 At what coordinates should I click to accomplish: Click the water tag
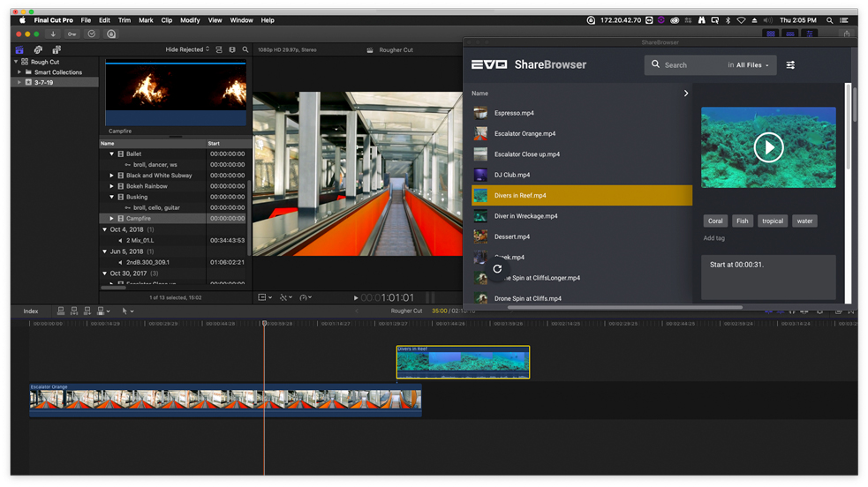[804, 221]
